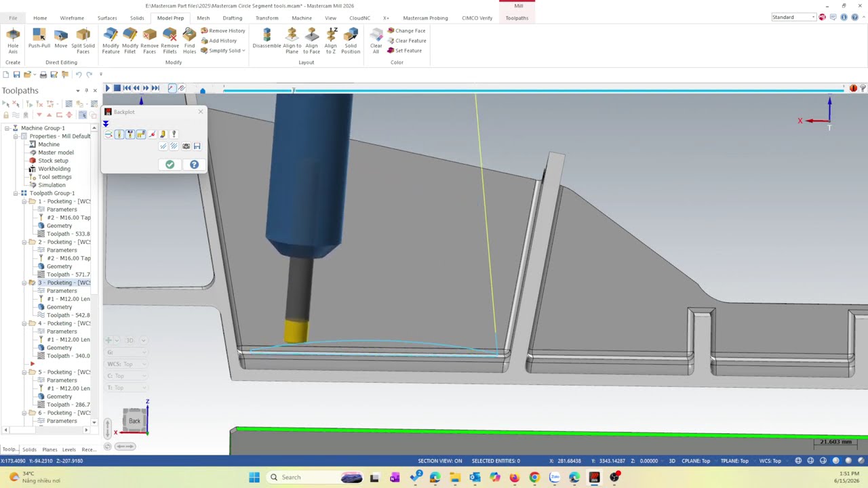Toggle display tool in Backplot dialog
This screenshot has height=488, width=868.
119,135
